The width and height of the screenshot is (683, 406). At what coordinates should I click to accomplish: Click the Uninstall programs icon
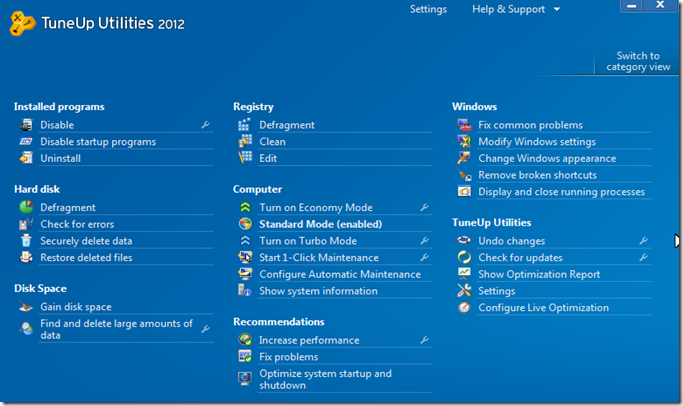tap(26, 158)
